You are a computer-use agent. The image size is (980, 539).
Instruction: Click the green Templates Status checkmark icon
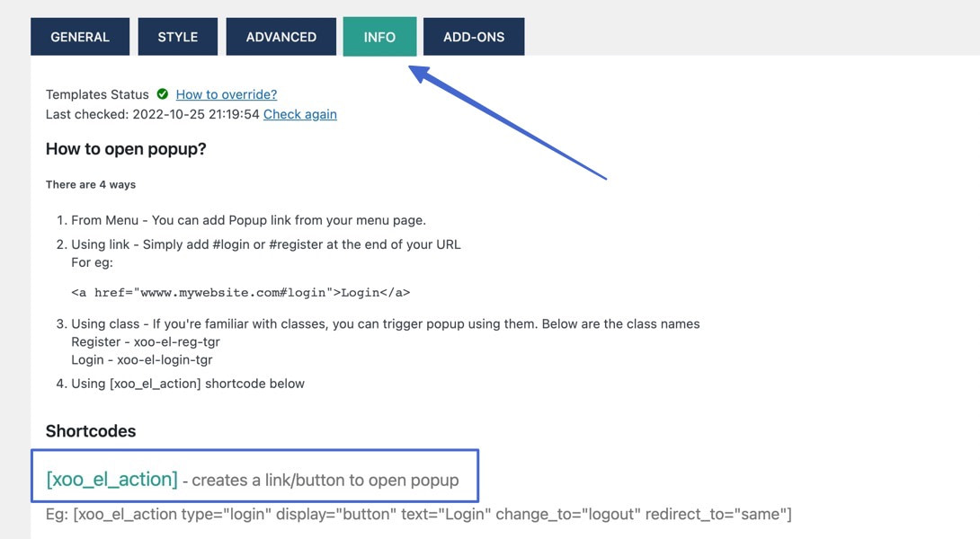click(x=162, y=93)
